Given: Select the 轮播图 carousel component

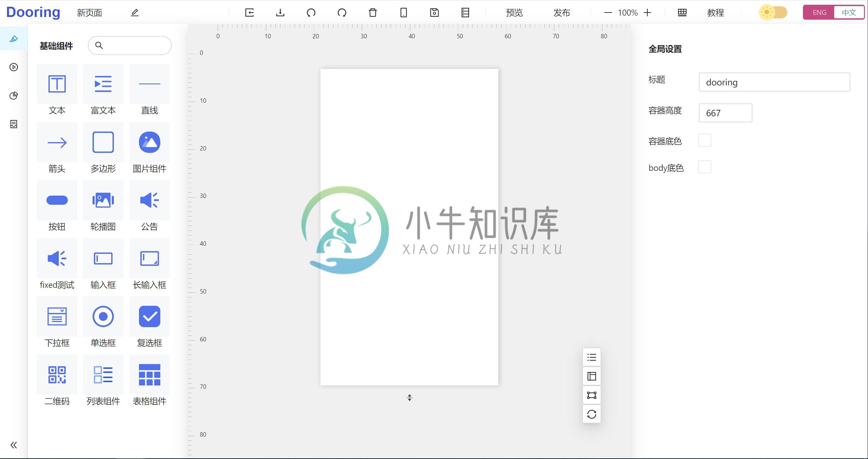Looking at the screenshot, I should click(103, 206).
